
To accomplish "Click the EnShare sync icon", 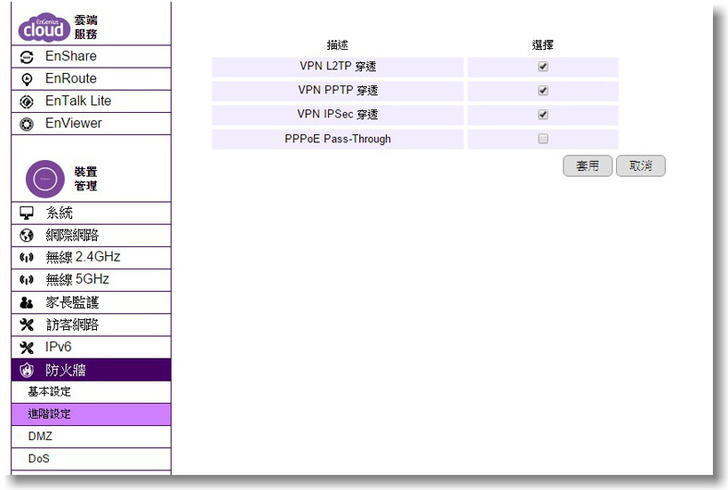I will click(27, 57).
